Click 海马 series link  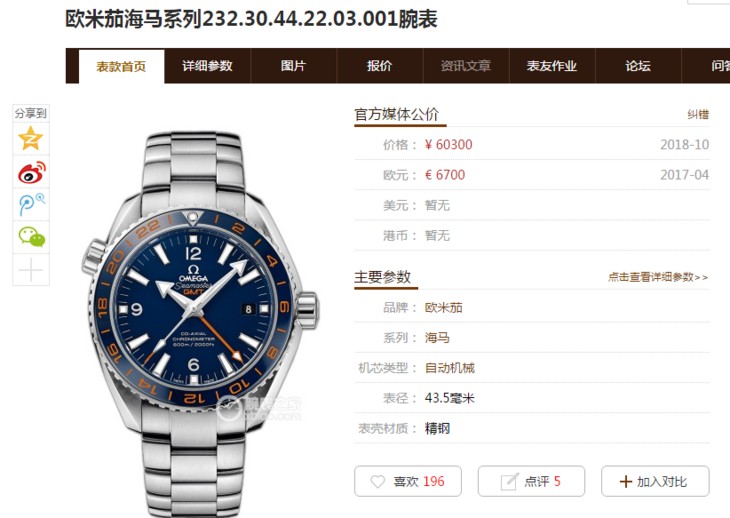pyautogui.click(x=437, y=338)
